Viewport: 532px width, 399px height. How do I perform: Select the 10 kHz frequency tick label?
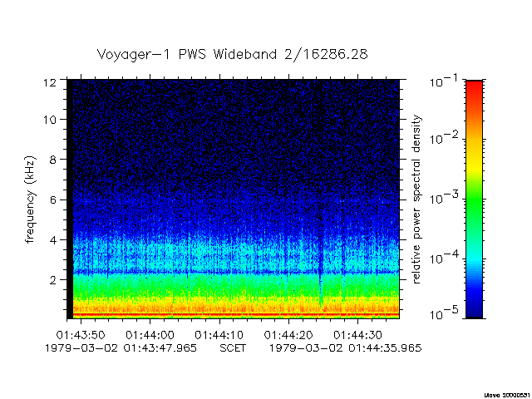(50, 120)
